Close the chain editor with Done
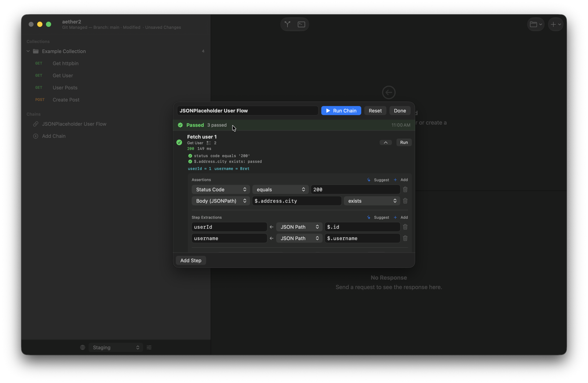Viewport: 588px width, 383px height. (400, 111)
